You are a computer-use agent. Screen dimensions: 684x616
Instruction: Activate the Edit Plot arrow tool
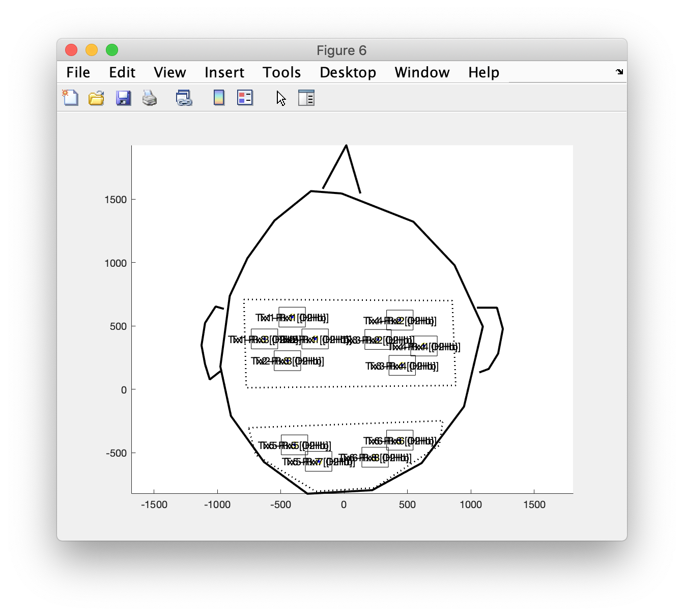281,98
